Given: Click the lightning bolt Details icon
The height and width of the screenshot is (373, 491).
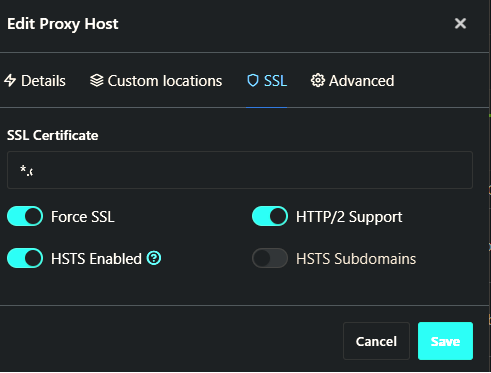Looking at the screenshot, I should tap(10, 81).
